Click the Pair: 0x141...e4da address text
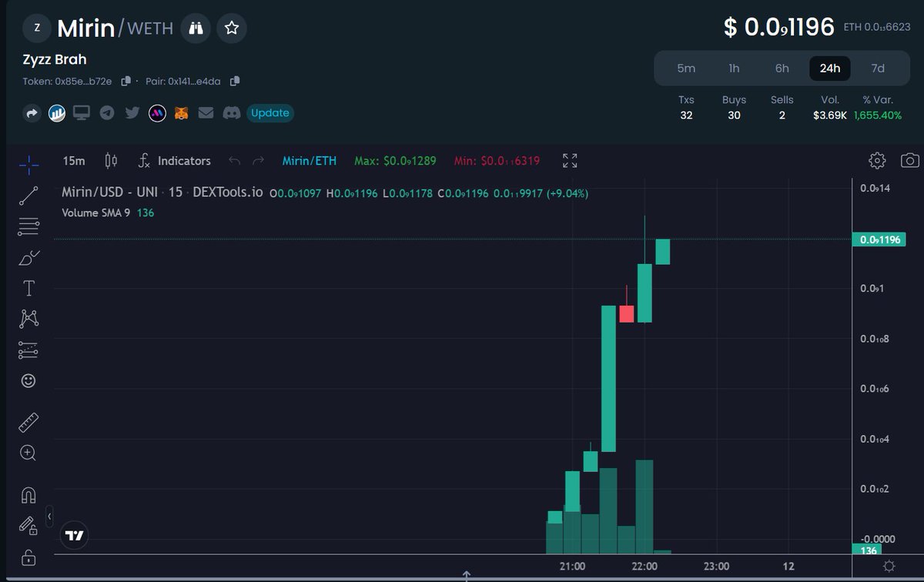The height and width of the screenshot is (582, 924). (x=183, y=81)
